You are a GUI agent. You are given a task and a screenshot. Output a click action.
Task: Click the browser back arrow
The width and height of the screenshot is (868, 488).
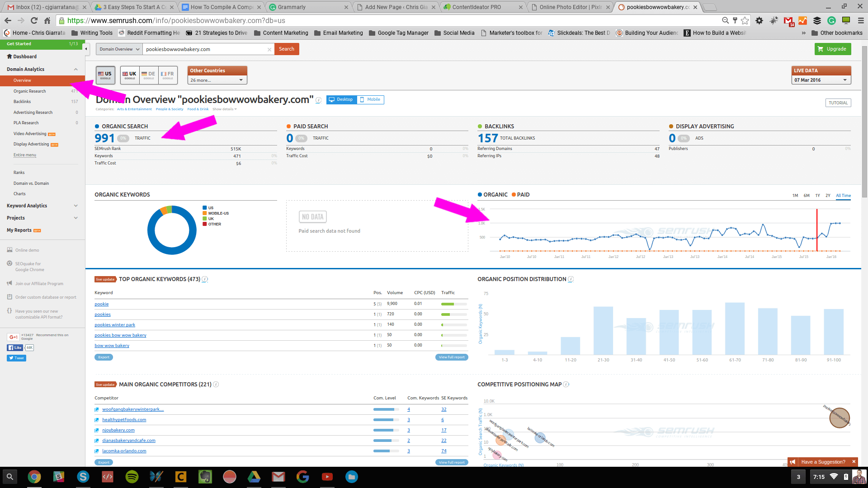click(x=8, y=20)
